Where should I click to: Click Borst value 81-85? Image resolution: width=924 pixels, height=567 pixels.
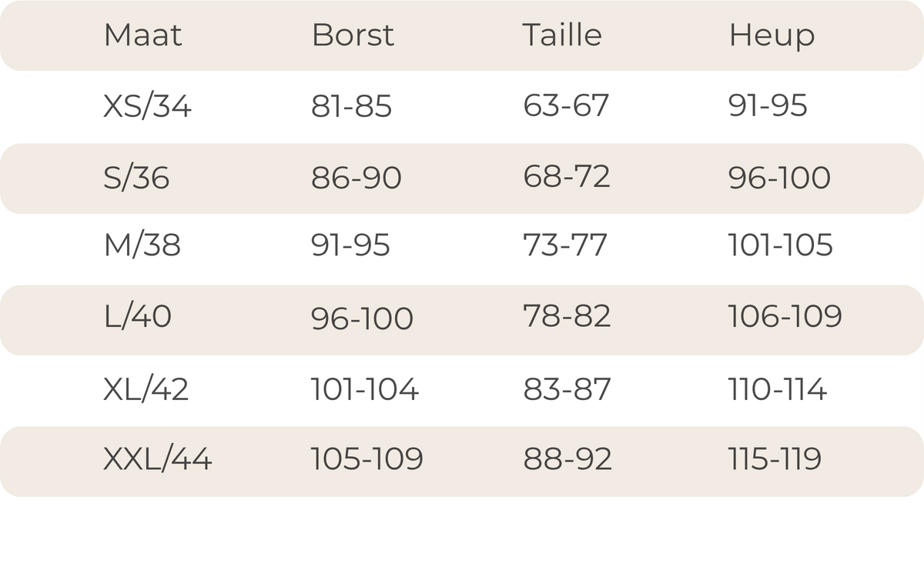(x=351, y=106)
